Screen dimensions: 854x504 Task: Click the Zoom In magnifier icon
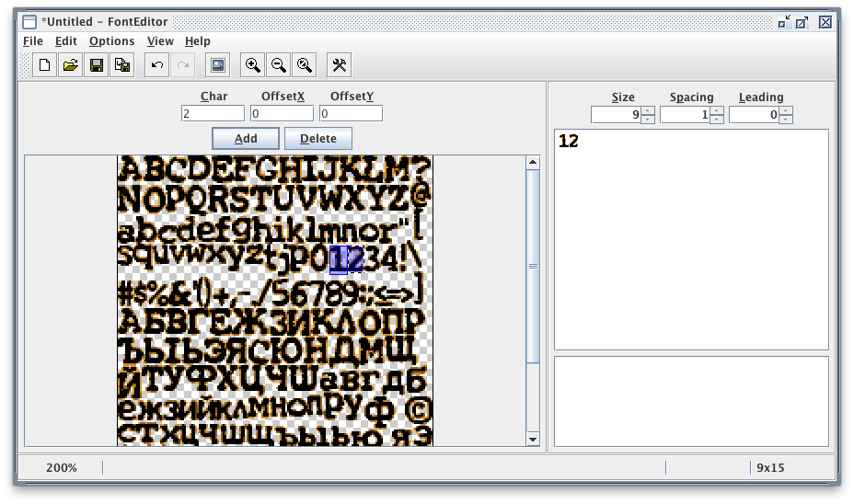pyautogui.click(x=253, y=65)
